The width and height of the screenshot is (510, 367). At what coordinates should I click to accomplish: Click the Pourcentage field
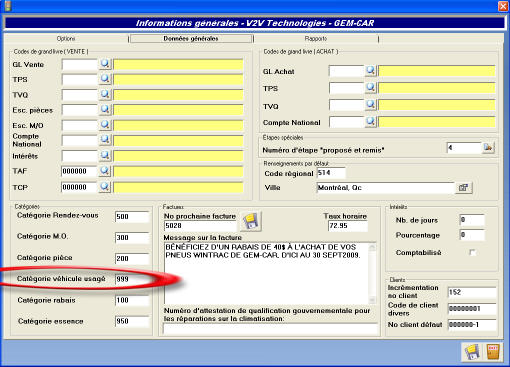tap(472, 235)
